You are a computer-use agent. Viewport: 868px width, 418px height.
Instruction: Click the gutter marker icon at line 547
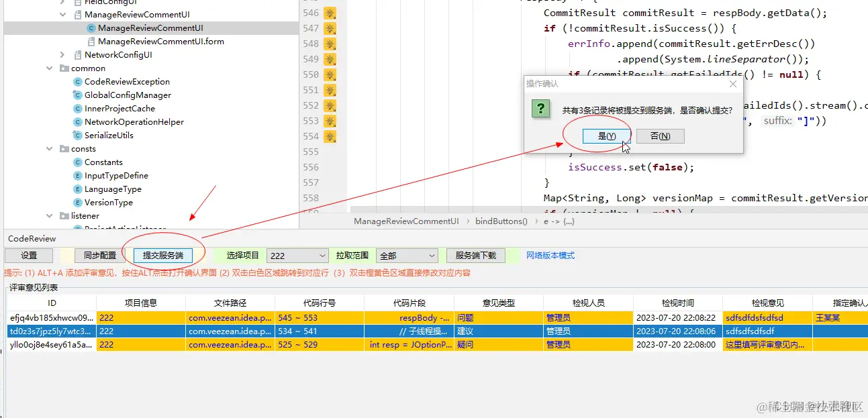330,28
